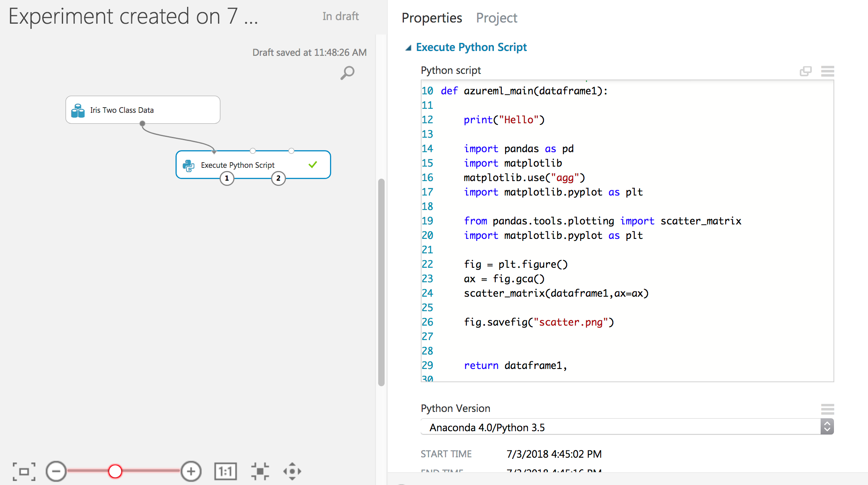This screenshot has width=868, height=485.
Task: Switch to the Project tab
Action: [x=497, y=18]
